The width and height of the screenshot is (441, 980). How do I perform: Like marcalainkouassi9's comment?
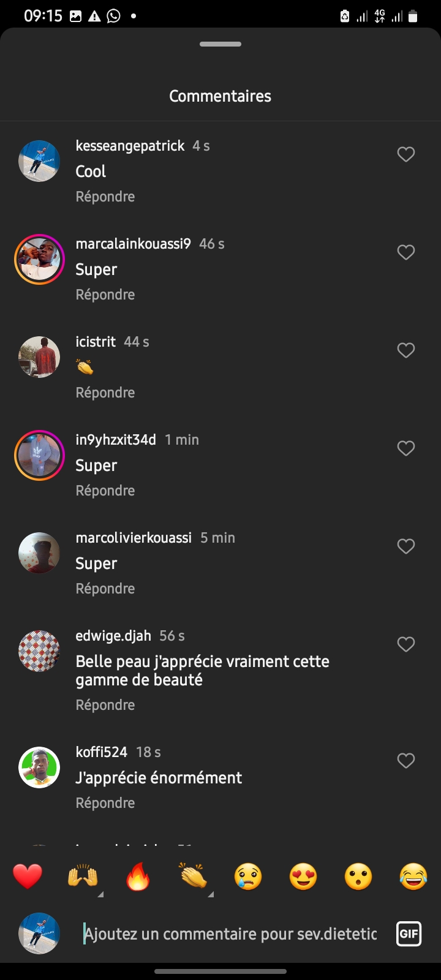point(406,252)
